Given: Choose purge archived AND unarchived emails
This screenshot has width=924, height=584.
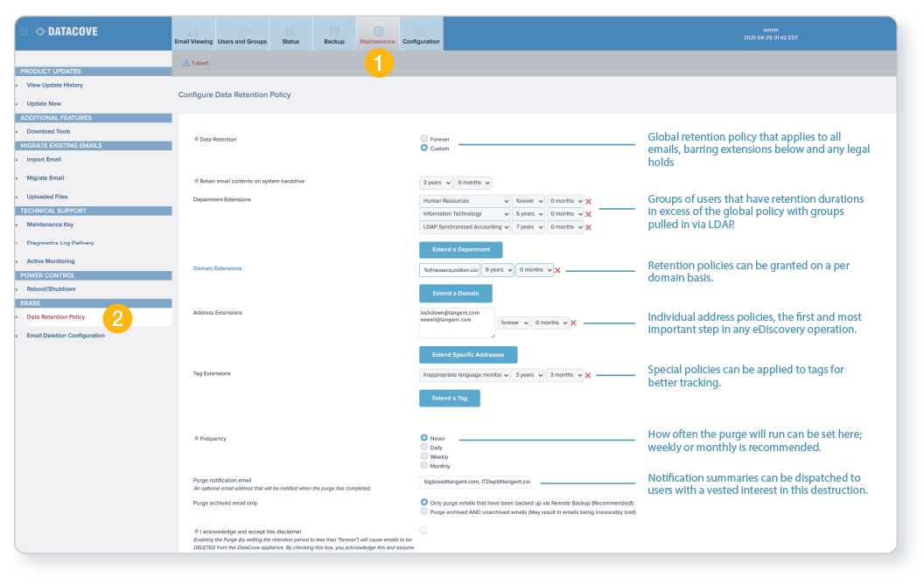Looking at the screenshot, I should (x=423, y=511).
